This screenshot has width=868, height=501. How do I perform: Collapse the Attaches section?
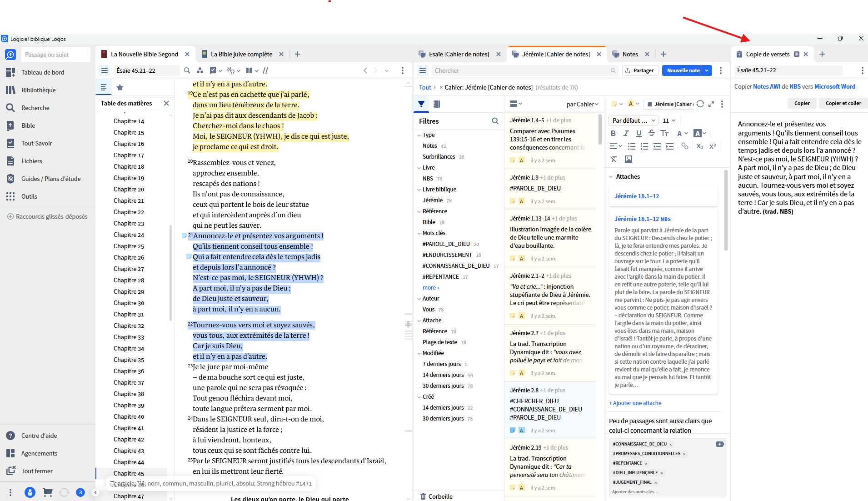[x=611, y=176]
